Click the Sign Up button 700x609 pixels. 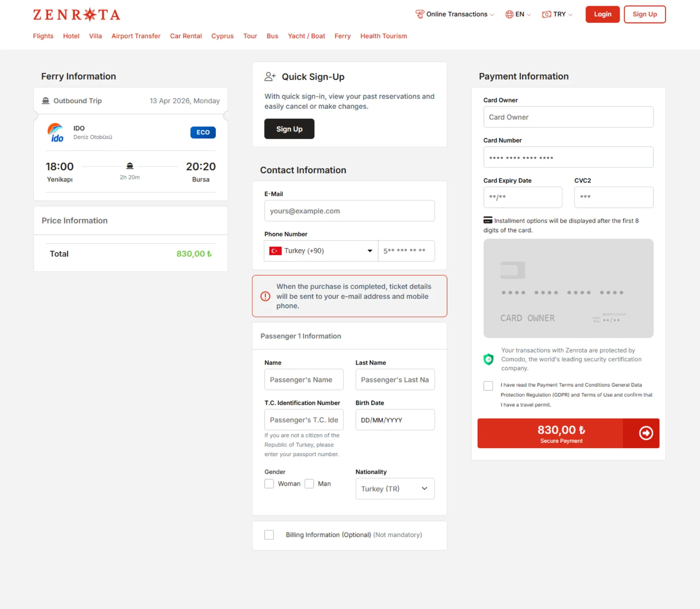[x=644, y=14]
